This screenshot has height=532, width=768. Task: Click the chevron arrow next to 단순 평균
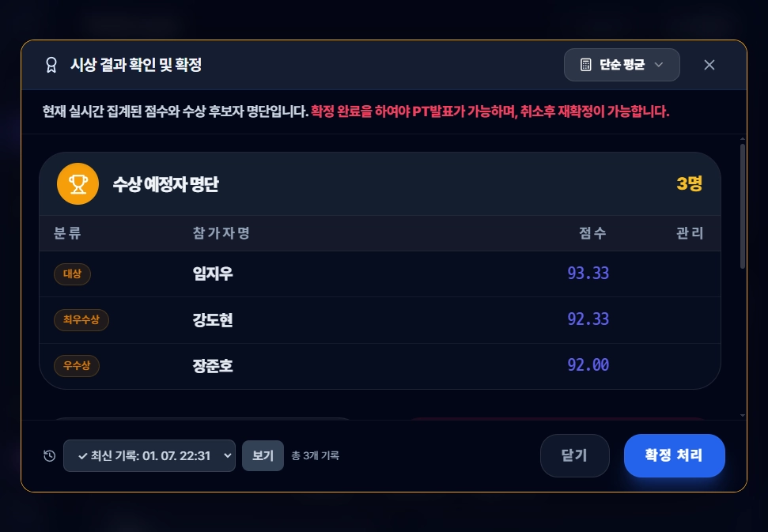click(658, 65)
